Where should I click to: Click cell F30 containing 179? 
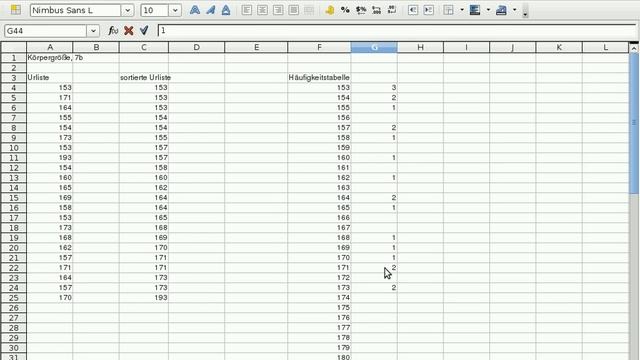pos(319,348)
